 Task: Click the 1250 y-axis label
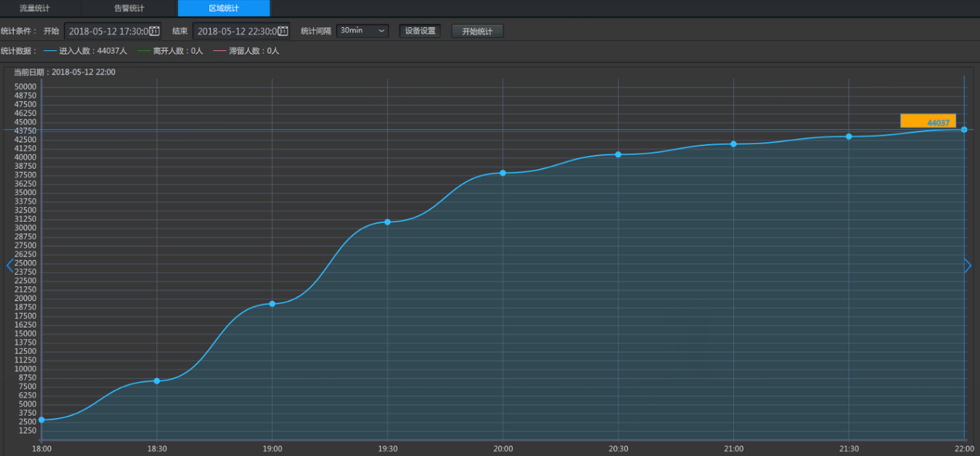[x=28, y=431]
